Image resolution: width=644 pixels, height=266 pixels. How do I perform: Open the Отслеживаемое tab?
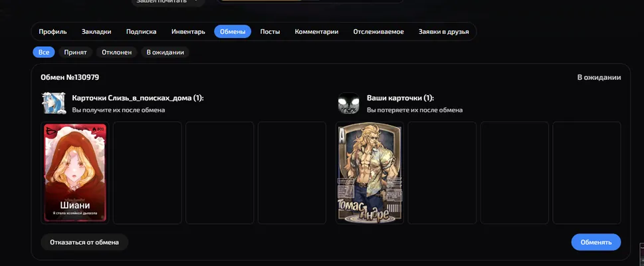(378, 32)
